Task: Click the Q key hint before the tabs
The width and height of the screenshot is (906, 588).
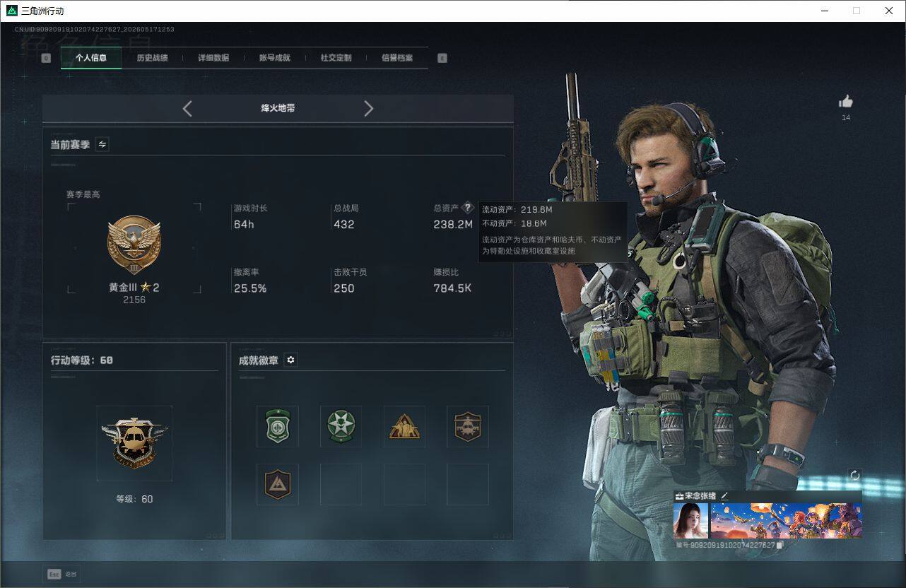Action: point(46,58)
